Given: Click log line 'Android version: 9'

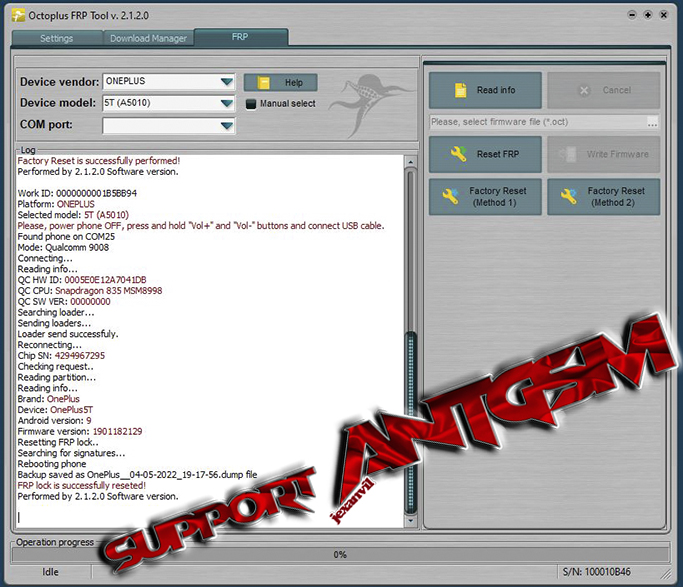Looking at the screenshot, I should point(54,421).
